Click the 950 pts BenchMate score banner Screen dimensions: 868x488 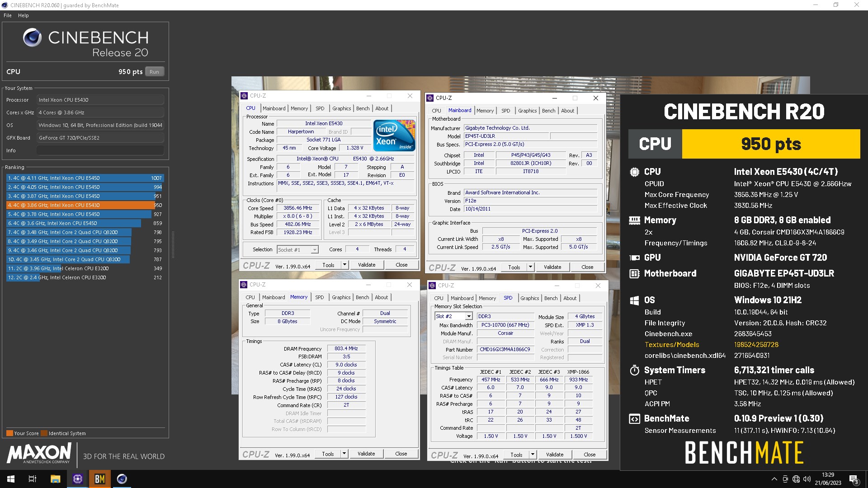(x=771, y=144)
